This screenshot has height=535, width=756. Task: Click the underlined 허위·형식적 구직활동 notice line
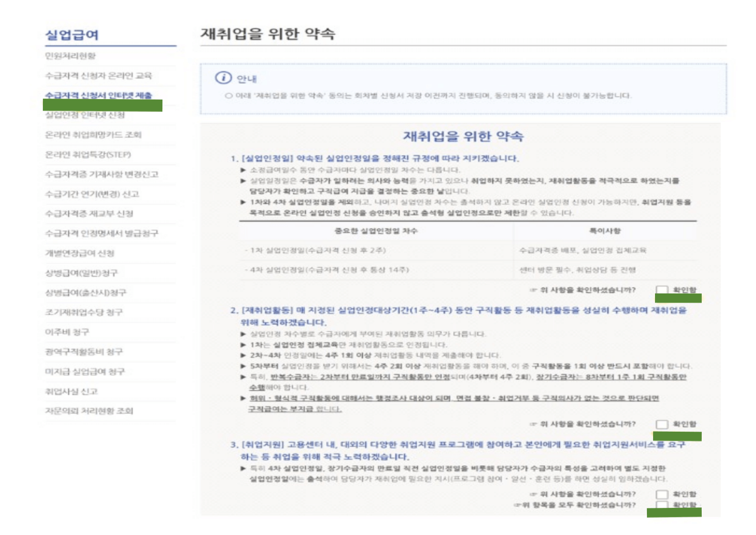pos(454,404)
